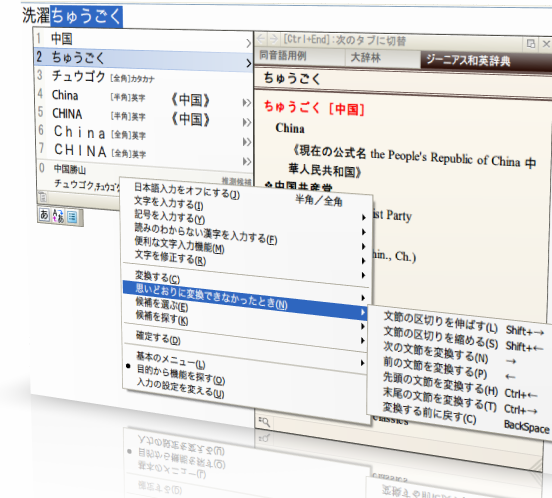Choose 次の文節を変換する in submenu

point(435,352)
